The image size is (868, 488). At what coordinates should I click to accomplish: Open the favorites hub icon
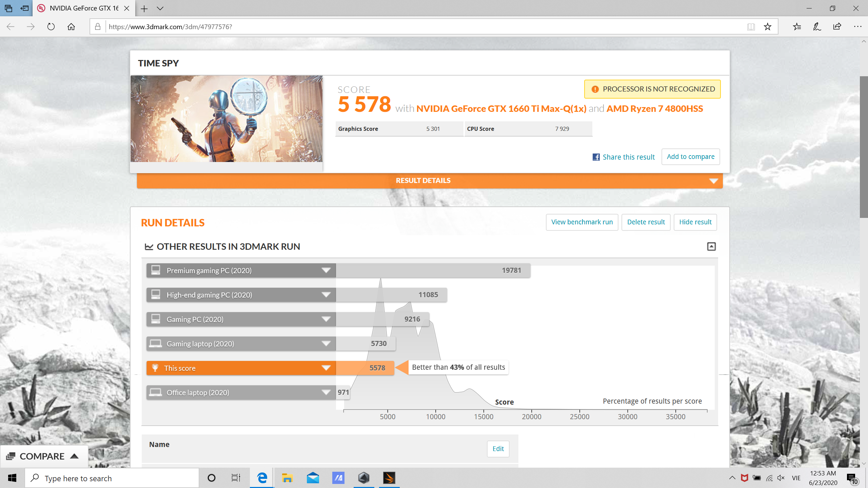point(797,27)
